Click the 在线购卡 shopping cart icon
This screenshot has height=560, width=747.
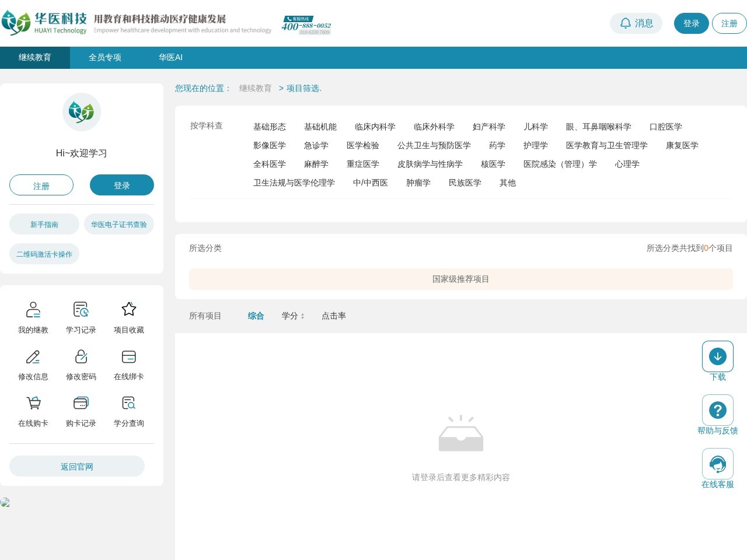pos(33,410)
